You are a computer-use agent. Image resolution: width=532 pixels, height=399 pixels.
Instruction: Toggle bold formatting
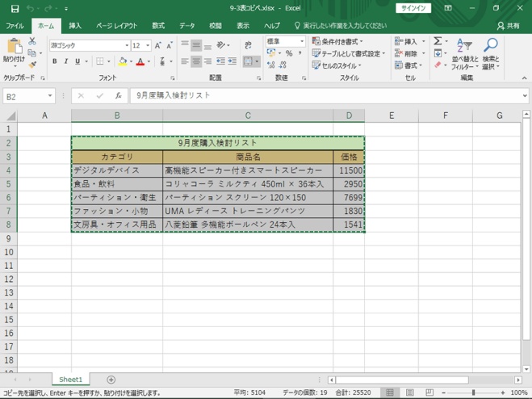click(55, 61)
